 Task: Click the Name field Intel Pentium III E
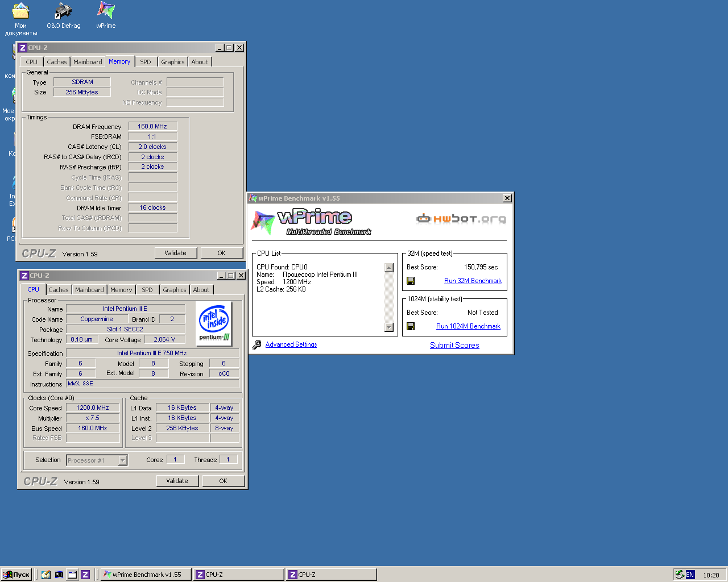tap(126, 309)
